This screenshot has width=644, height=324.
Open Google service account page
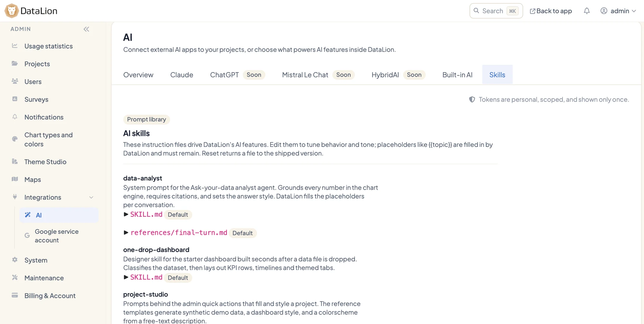57,236
